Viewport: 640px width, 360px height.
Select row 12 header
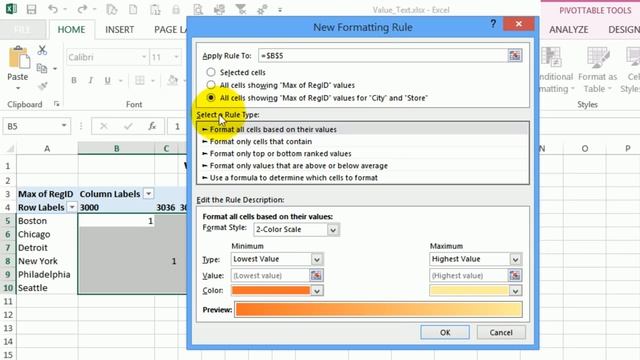(8, 315)
